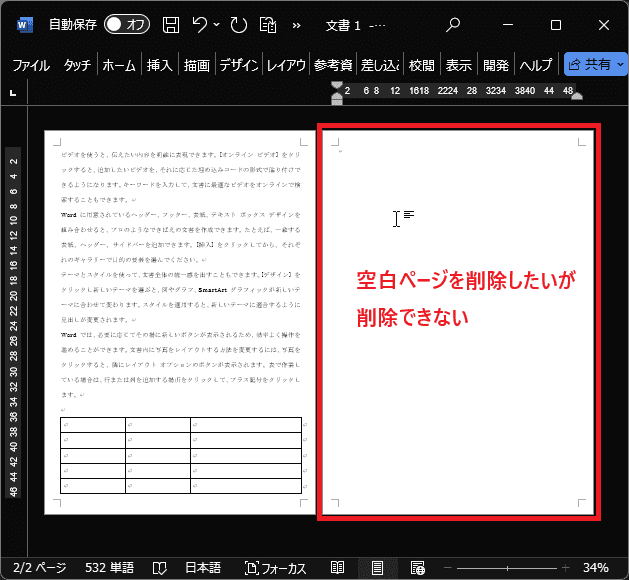This screenshot has width=629, height=580.
Task: Click the 共有 share button
Action: (x=595, y=65)
